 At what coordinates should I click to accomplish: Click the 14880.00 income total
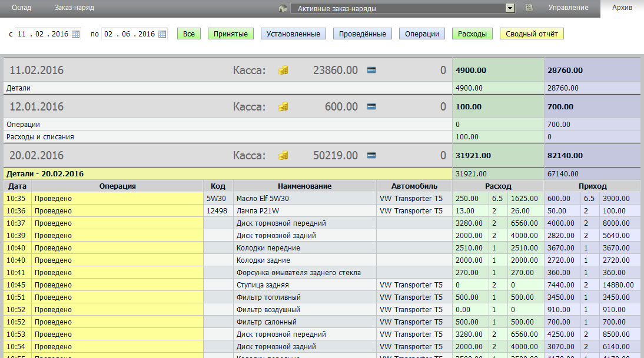coord(618,285)
